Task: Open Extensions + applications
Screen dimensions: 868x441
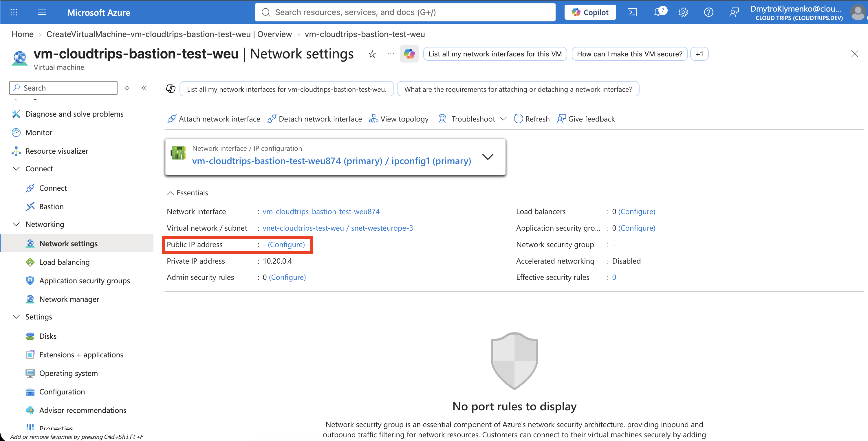Action: (81, 355)
